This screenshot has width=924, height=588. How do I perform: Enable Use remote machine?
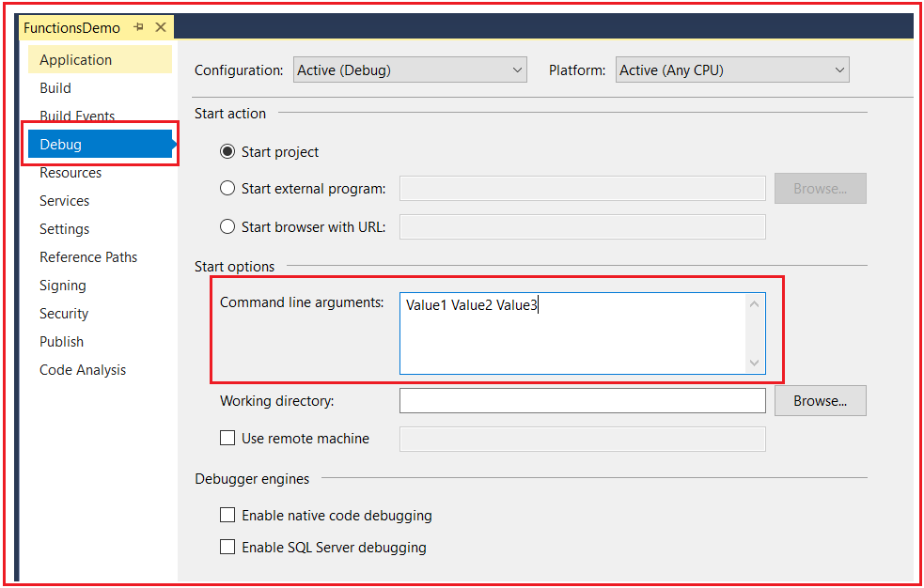pyautogui.click(x=227, y=438)
